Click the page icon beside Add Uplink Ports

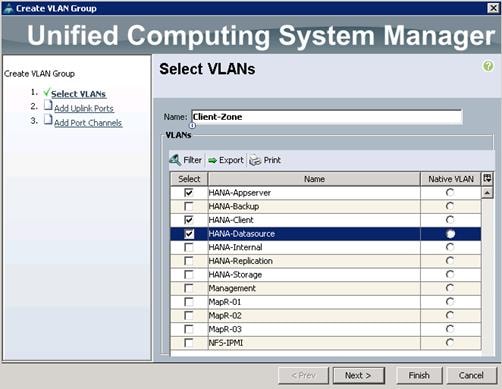point(48,105)
